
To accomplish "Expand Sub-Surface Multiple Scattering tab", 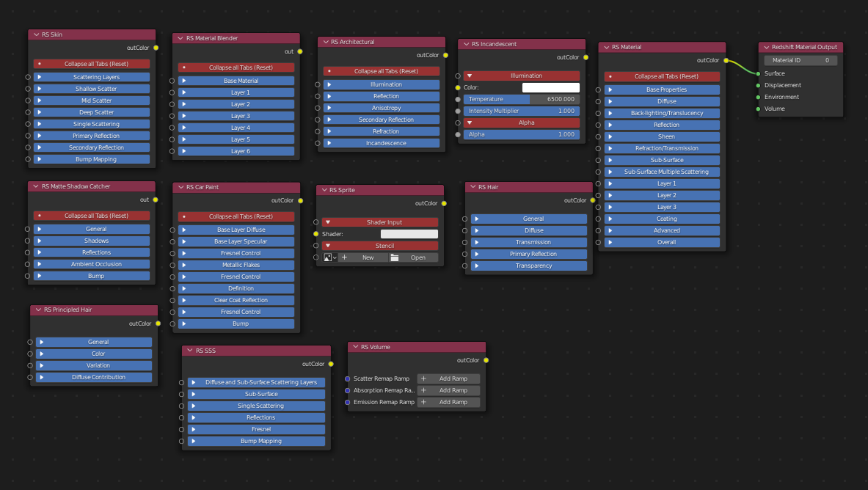I will click(662, 172).
